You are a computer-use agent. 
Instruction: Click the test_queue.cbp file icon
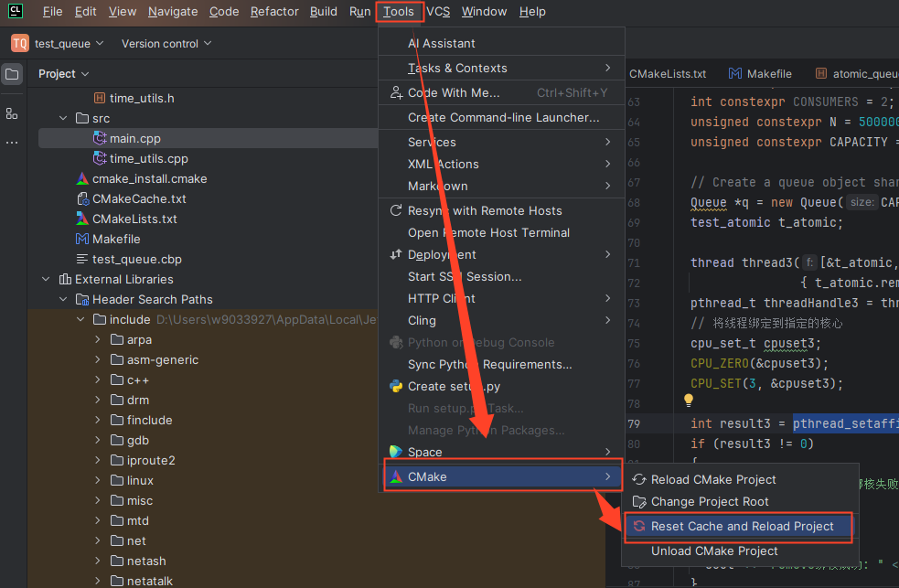82,259
